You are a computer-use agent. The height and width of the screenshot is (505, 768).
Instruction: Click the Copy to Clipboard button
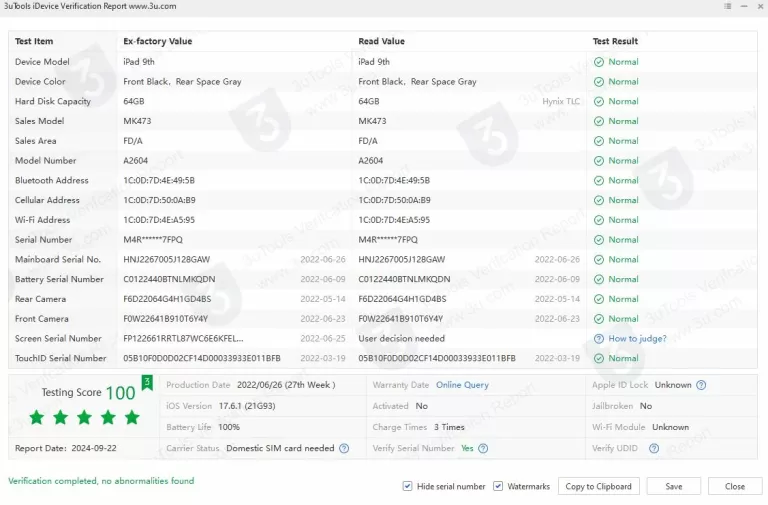pyautogui.click(x=599, y=486)
